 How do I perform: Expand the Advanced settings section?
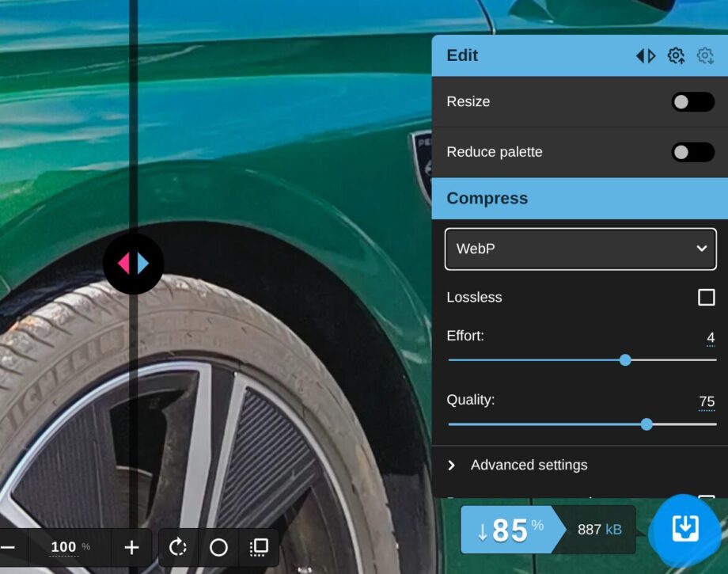[529, 465]
